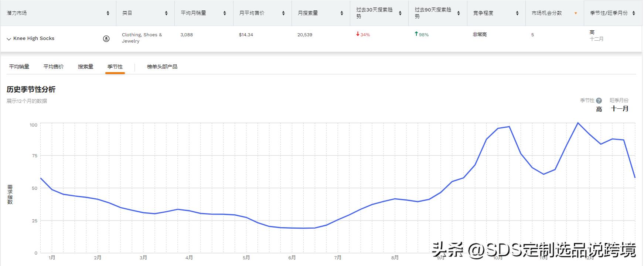Screen dimensions: 644x266
Task: Click the market opportunity score 5
Action: pos(532,35)
